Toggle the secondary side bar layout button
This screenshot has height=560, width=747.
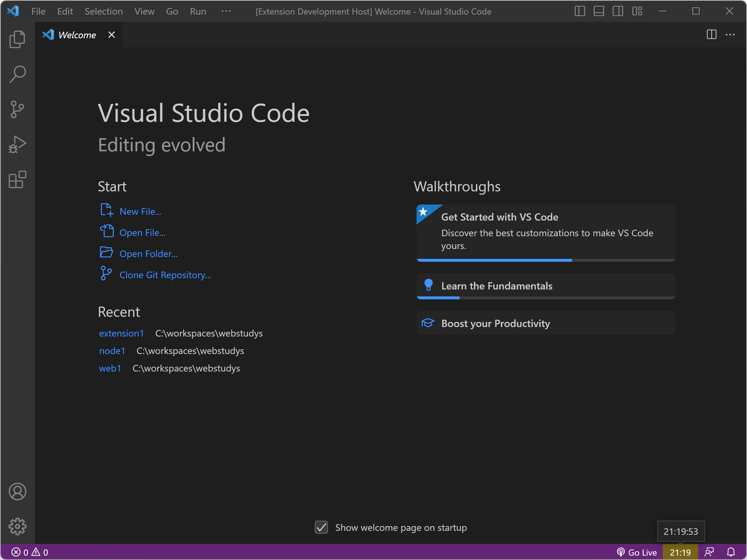[618, 11]
